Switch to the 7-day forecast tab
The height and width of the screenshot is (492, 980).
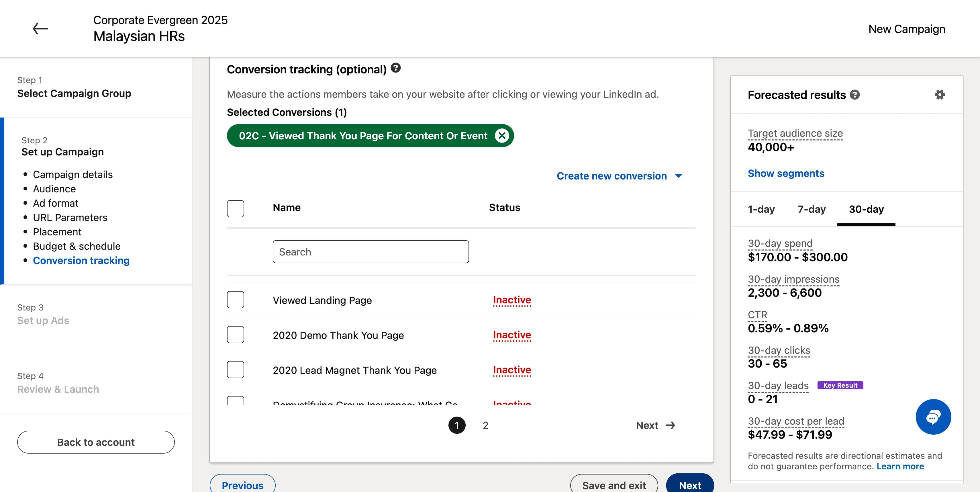tap(812, 209)
